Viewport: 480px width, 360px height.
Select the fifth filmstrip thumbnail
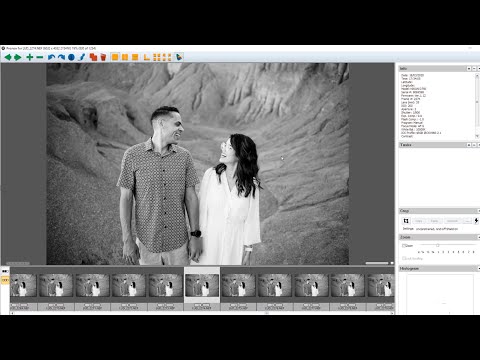point(165,286)
